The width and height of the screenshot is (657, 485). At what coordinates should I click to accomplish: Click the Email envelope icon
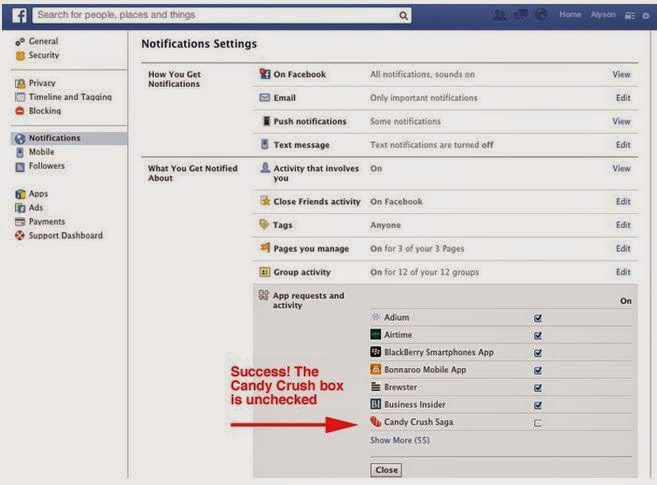(264, 98)
